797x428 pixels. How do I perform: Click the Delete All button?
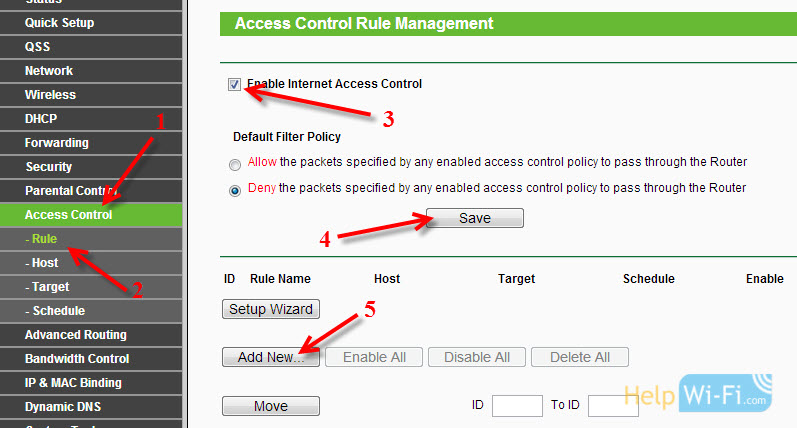580,357
